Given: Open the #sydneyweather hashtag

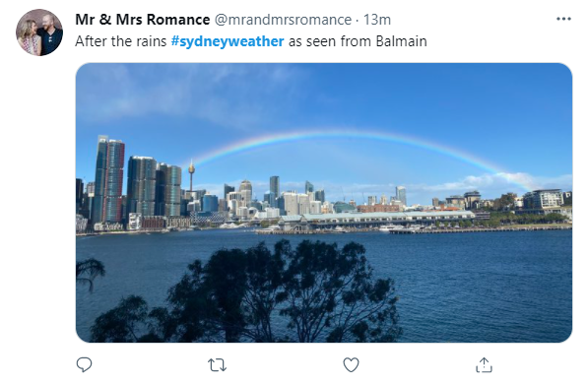Looking at the screenshot, I should 228,41.
